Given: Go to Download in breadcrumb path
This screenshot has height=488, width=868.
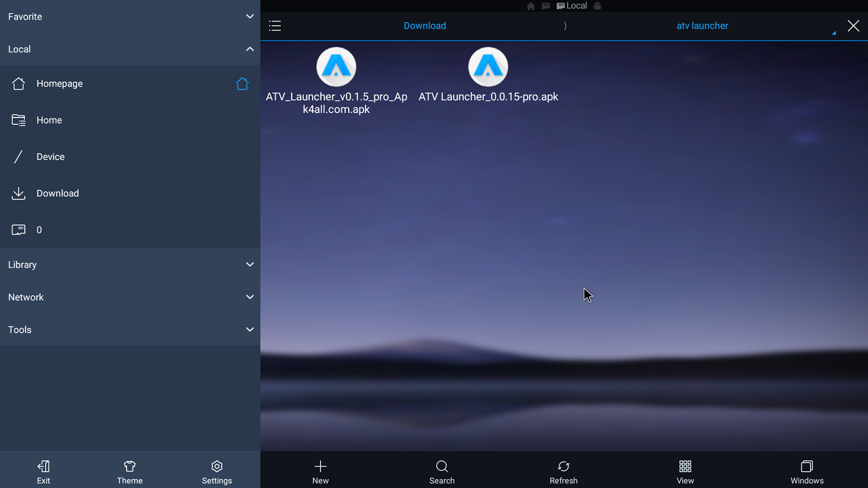Looking at the screenshot, I should pos(424,26).
